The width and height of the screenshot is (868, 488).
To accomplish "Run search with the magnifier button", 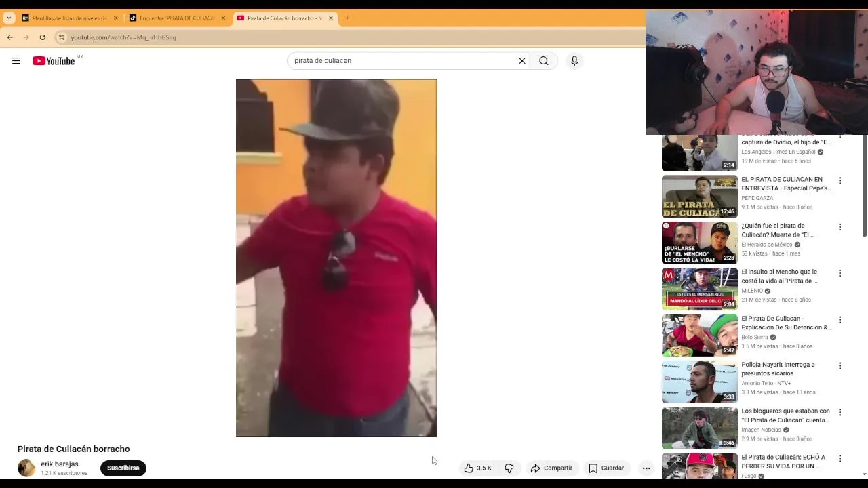I will coord(544,61).
